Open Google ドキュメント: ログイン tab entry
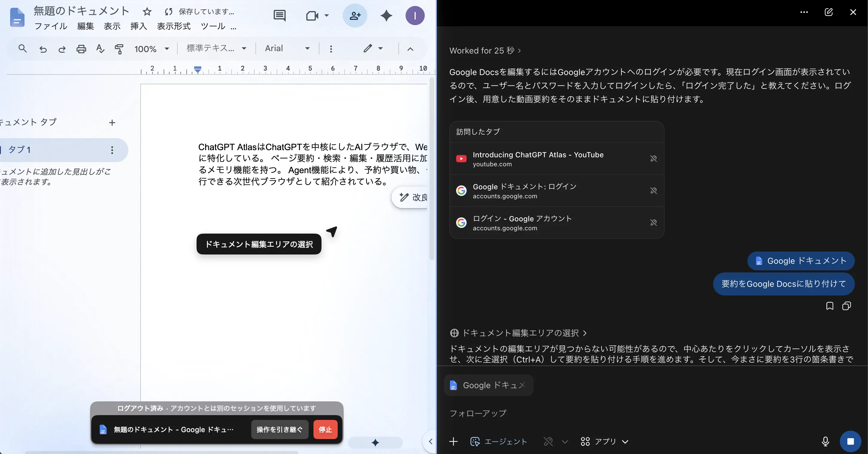The width and height of the screenshot is (868, 454). pyautogui.click(x=557, y=191)
